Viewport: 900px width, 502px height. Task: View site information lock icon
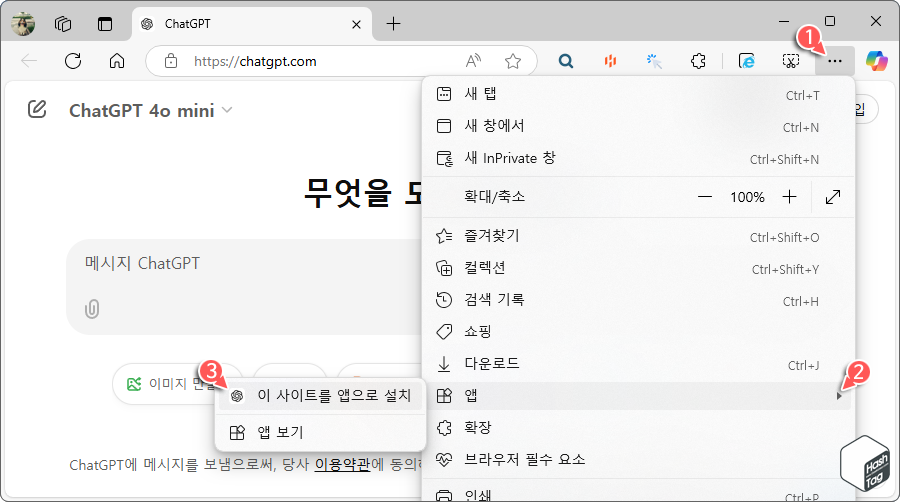click(x=170, y=61)
